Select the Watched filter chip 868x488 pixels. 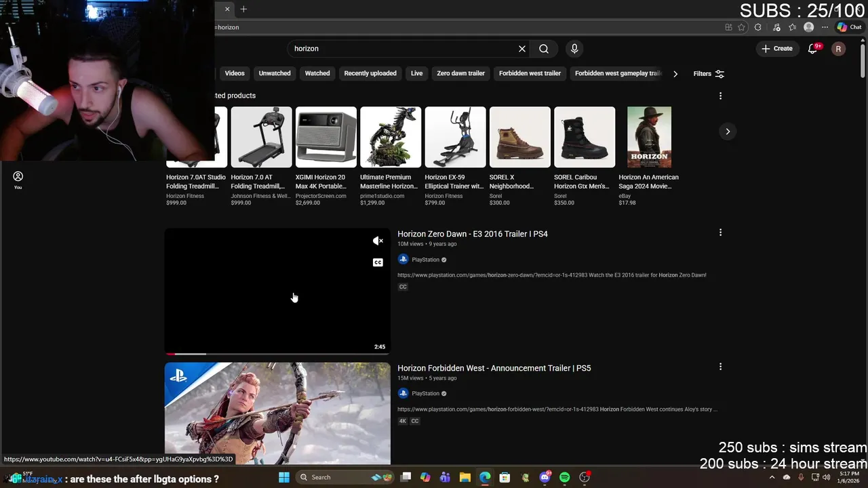pyautogui.click(x=317, y=73)
